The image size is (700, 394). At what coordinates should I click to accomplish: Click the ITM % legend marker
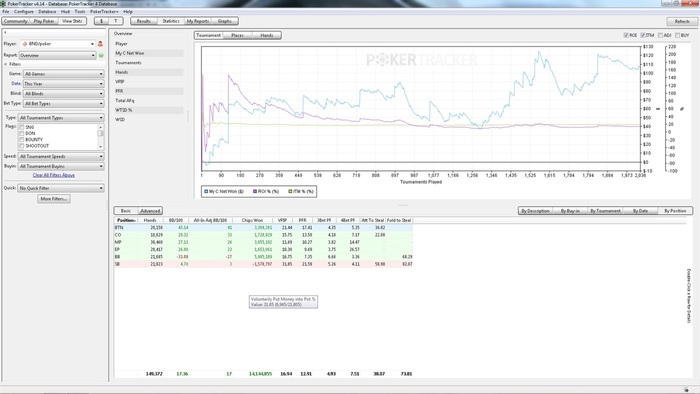[290, 191]
